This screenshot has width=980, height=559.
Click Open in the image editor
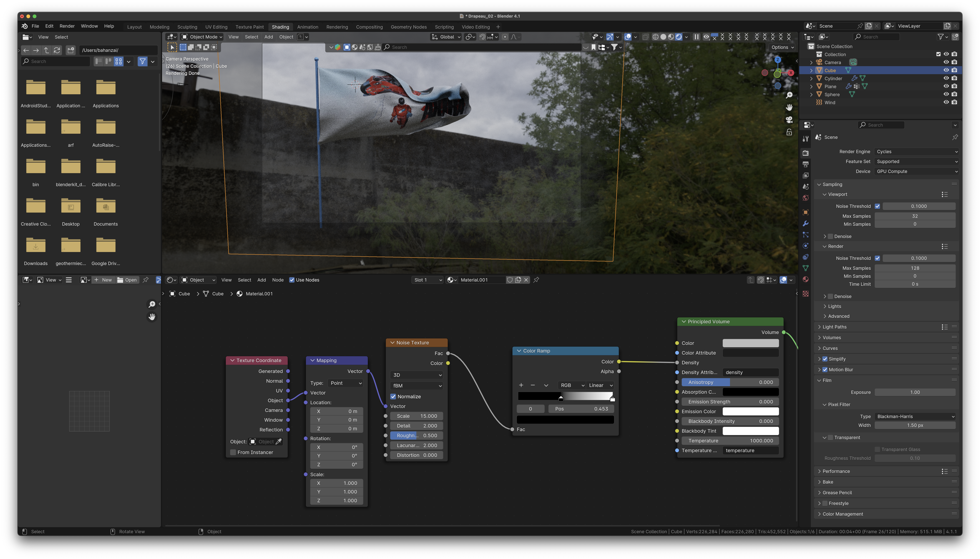pyautogui.click(x=127, y=280)
